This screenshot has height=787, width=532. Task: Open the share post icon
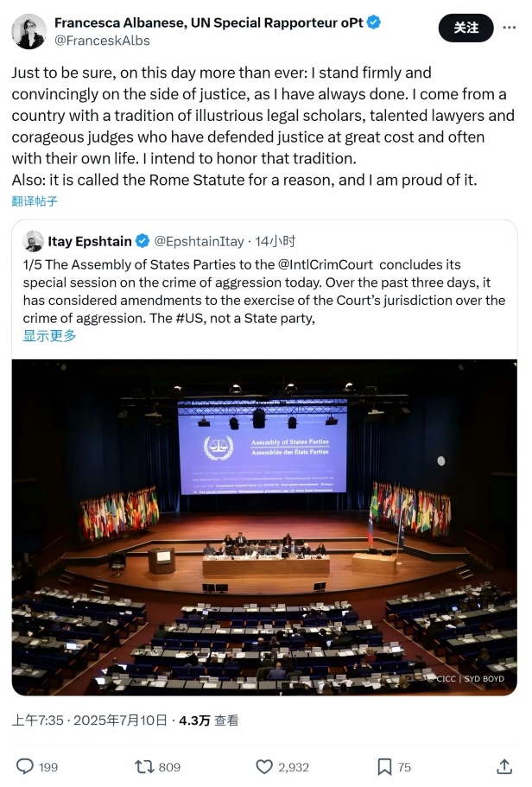505,766
